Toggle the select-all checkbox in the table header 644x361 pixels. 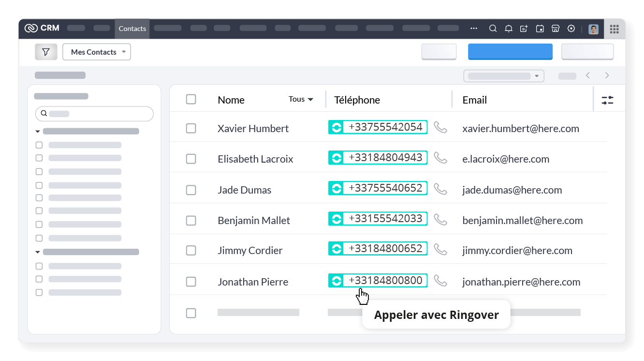click(191, 99)
